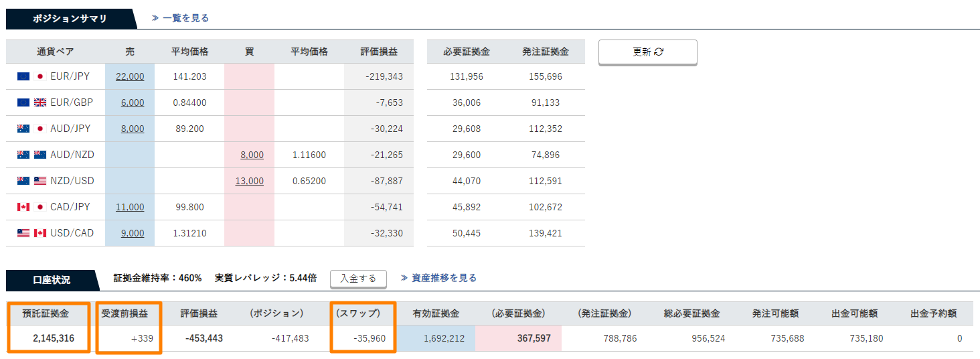Image resolution: width=980 pixels, height=359 pixels.
Task: Click the Canada flag in USD/CAD row
Action: coord(40,233)
